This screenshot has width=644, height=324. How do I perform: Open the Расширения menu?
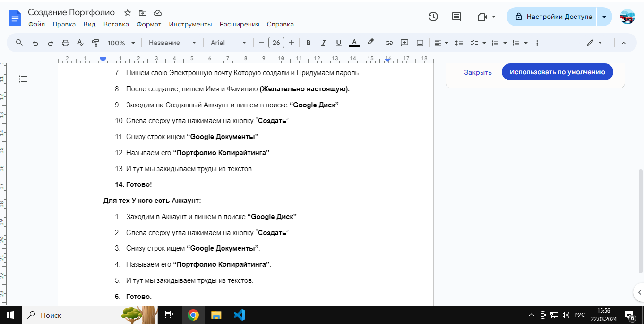coord(240,24)
